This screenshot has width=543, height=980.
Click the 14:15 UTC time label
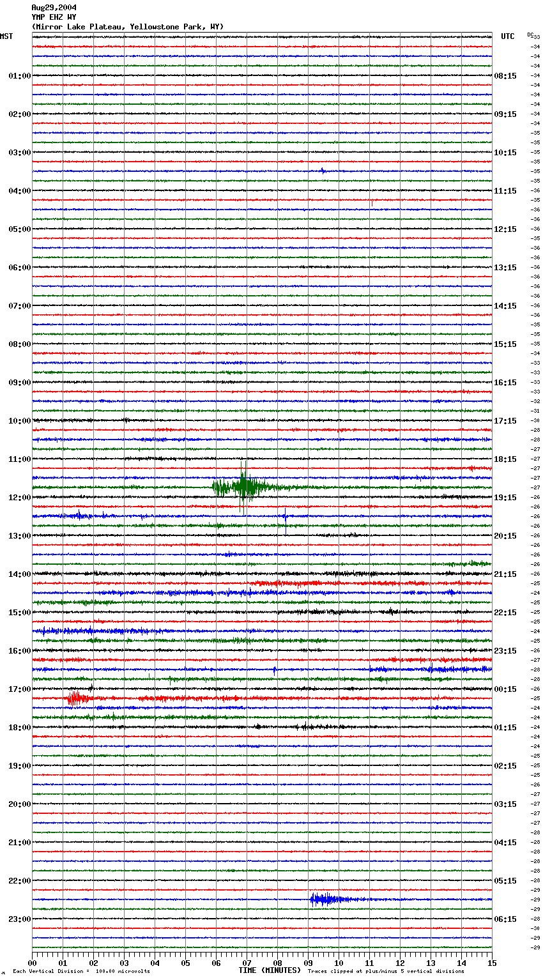(x=505, y=306)
